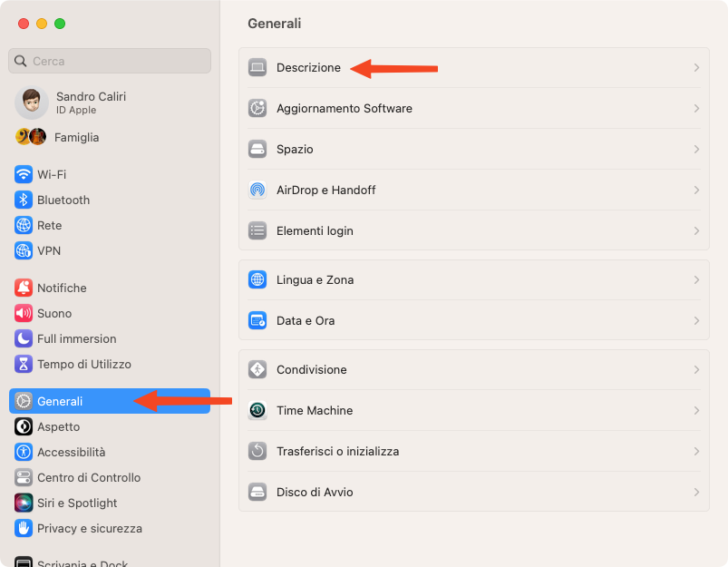Click the Siri e Spotlight icon
Viewport: 728px width, 567px height.
click(24, 503)
